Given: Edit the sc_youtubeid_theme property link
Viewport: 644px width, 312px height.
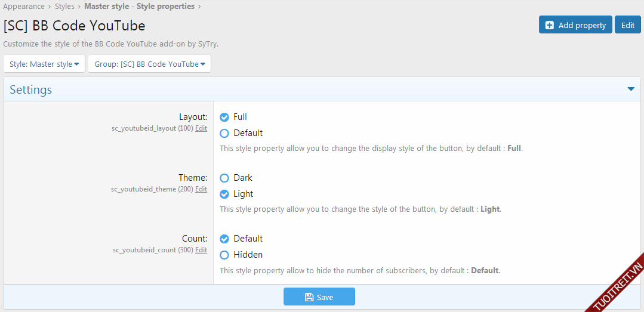Looking at the screenshot, I should point(201,189).
